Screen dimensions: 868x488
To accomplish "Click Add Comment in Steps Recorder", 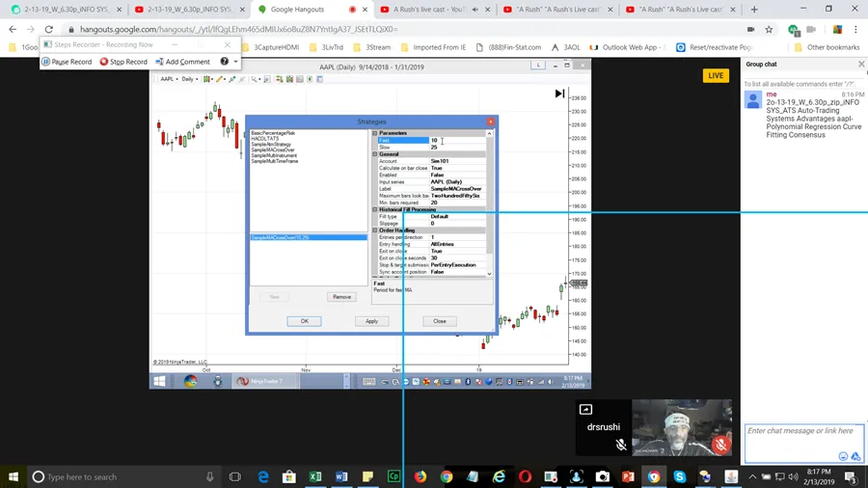I will point(182,62).
